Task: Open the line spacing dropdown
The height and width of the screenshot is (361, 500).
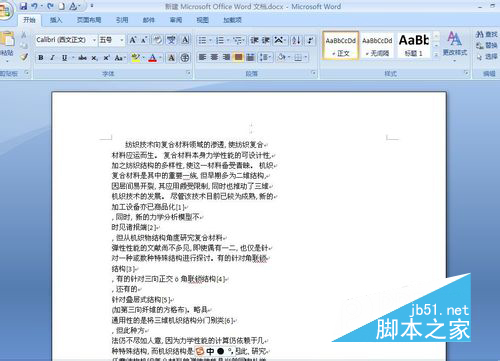Action: 266,57
